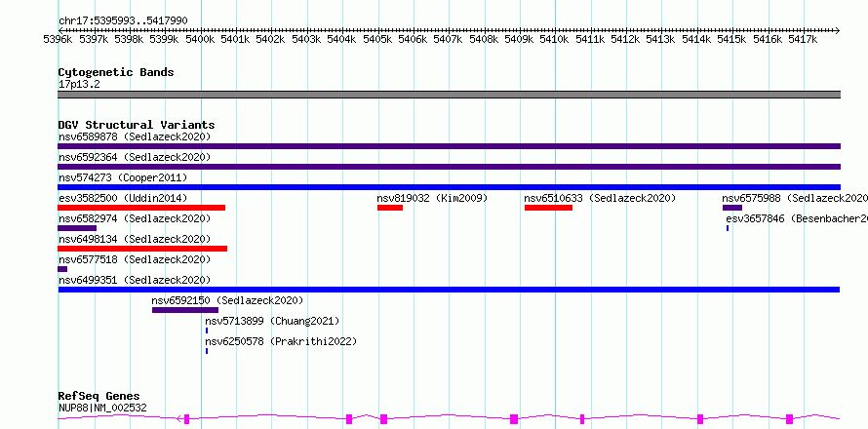
Task: Click the nsv6575988 purple variant bar
Action: click(x=731, y=208)
